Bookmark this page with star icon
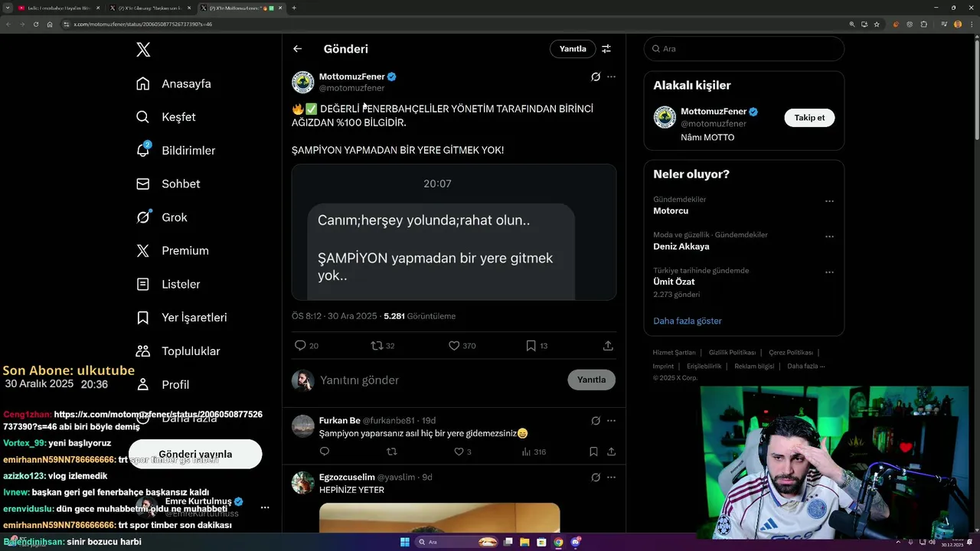The width and height of the screenshot is (980, 551). [x=877, y=24]
